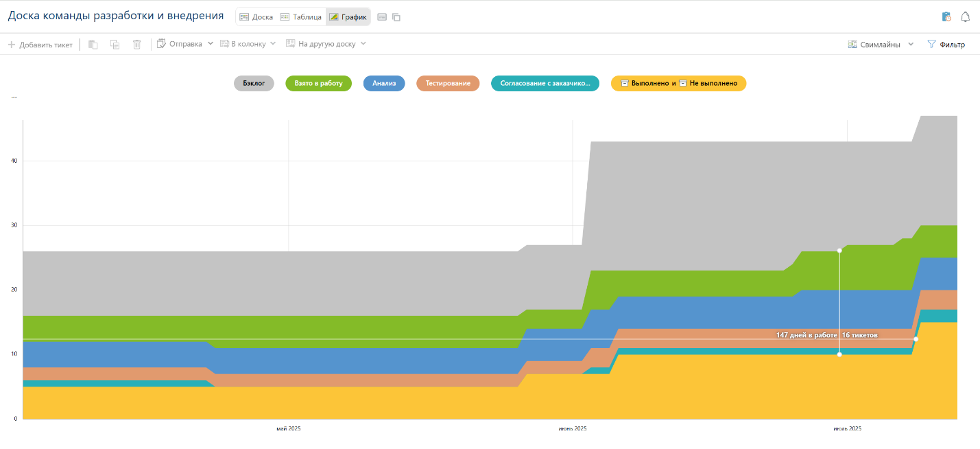The width and height of the screenshot is (980, 449).
Task: Click the trash delete icon
Action: (x=137, y=45)
